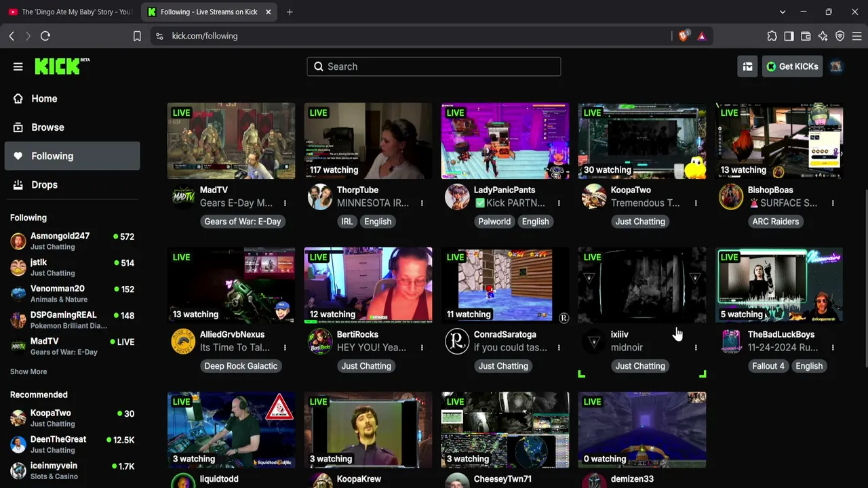868x488 pixels.
Task: Open DeenTheGreat in Recommended
Action: coord(72,444)
